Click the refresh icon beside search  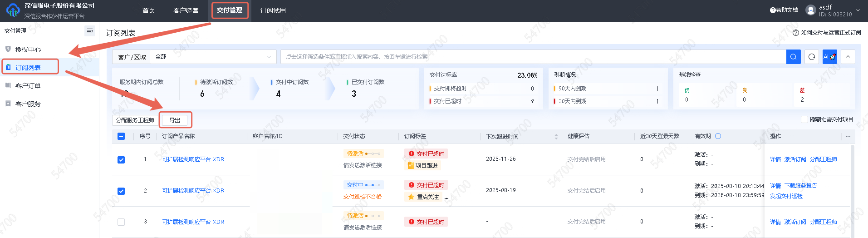[x=812, y=57]
